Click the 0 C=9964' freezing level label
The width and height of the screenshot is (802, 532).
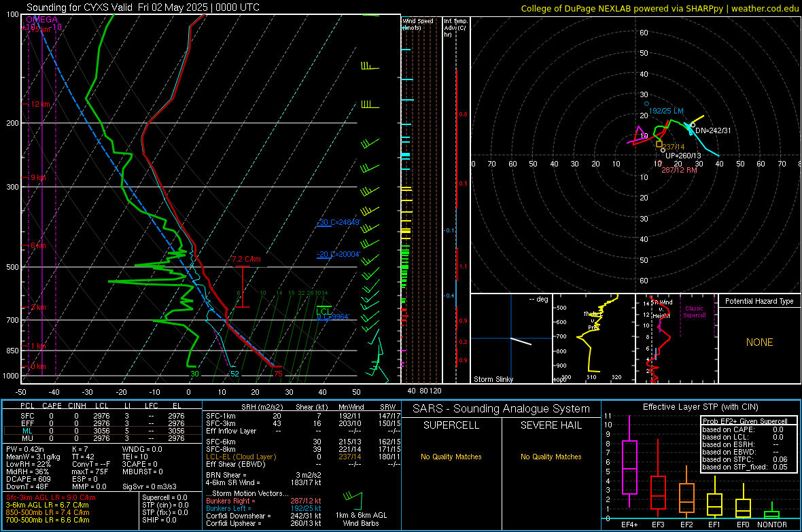click(333, 317)
